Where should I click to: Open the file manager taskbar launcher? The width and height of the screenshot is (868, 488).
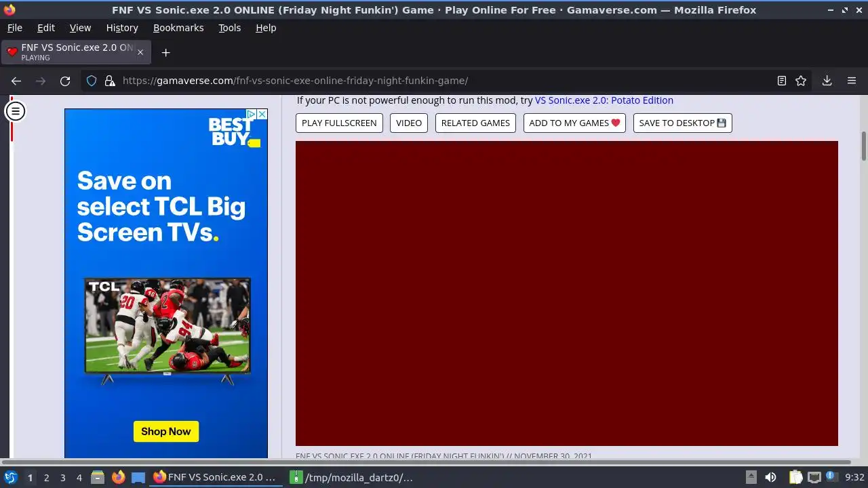pos(98,477)
